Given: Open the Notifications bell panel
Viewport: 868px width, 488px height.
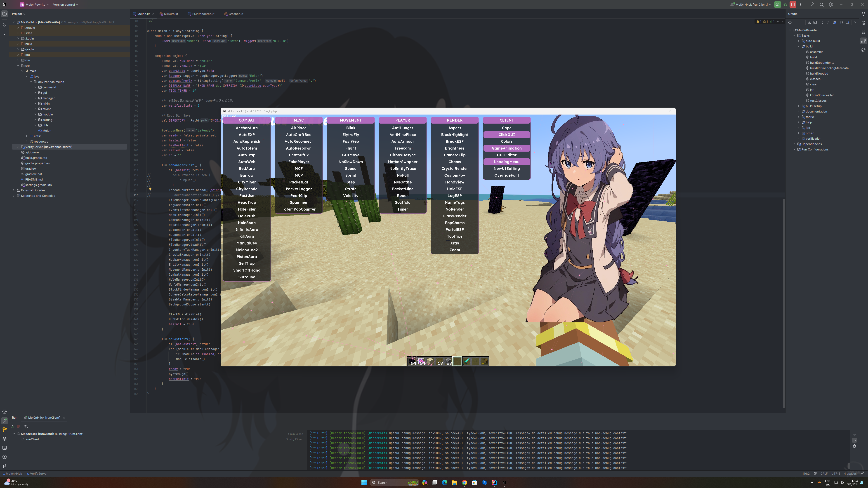Looking at the screenshot, I should click(863, 14).
